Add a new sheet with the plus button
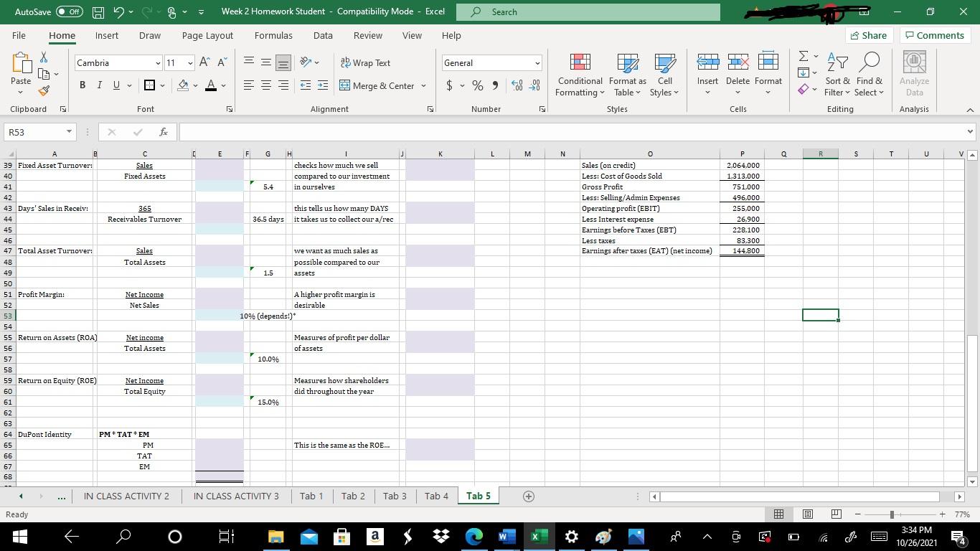This screenshot has height=551, width=980. (528, 495)
